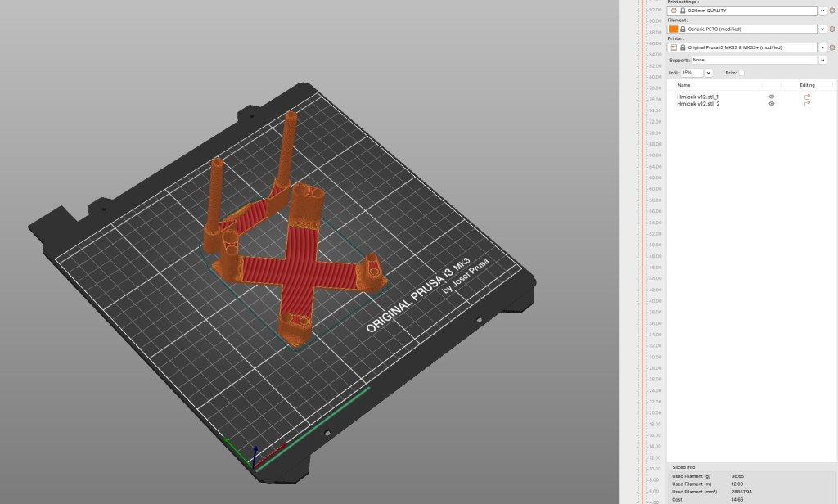Image resolution: width=838 pixels, height=504 pixels.
Task: Toggle visibility of Hrnicek v12.stl_2
Action: 771,104
